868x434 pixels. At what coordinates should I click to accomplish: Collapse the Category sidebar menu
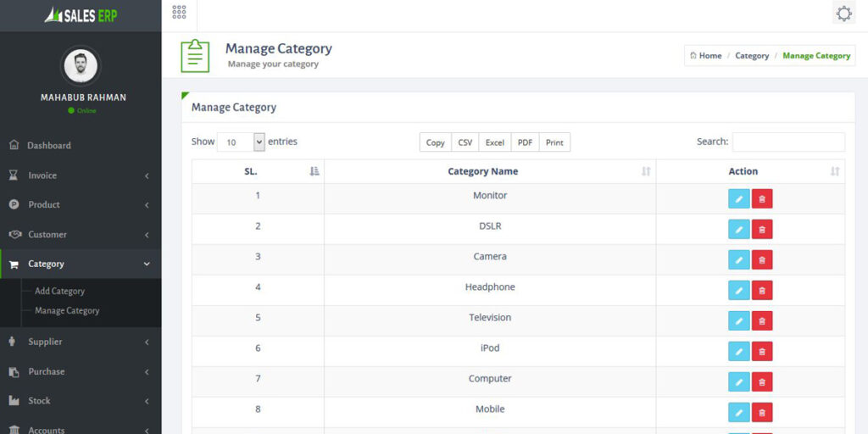point(81,264)
